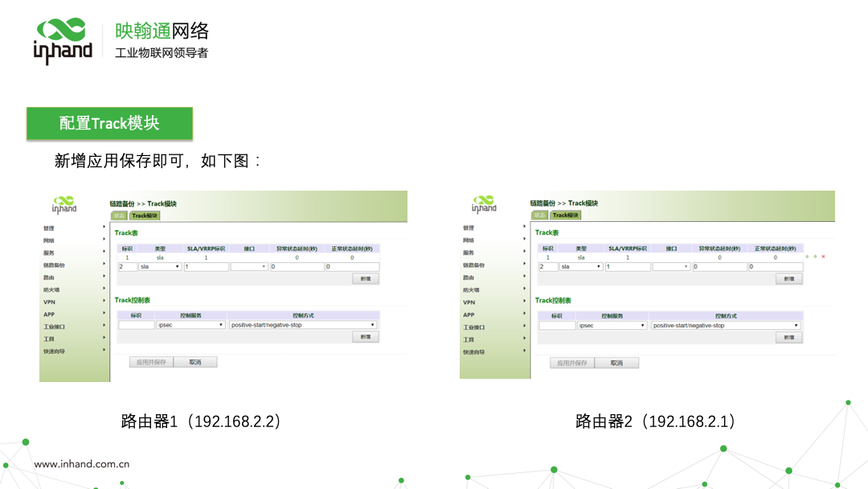Image resolution: width=868 pixels, height=489 pixels.
Task: Expand 链路备份 menu in Router 2 sidebar
Action: tap(473, 265)
